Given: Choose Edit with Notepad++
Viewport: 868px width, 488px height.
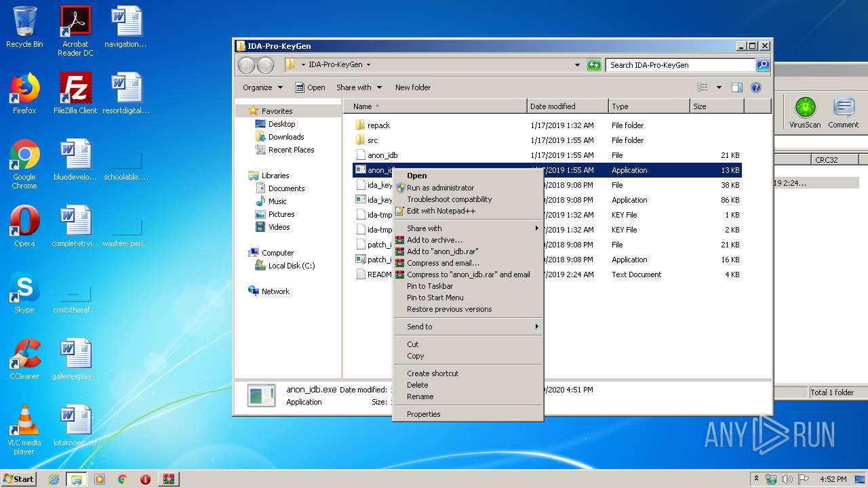Looking at the screenshot, I should 468,211.
